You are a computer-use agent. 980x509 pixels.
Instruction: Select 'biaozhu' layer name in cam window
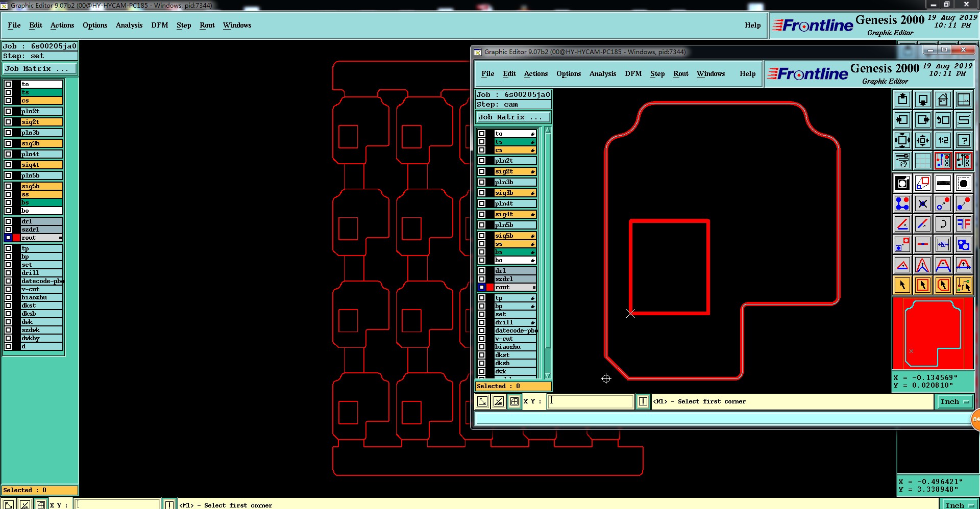point(515,347)
